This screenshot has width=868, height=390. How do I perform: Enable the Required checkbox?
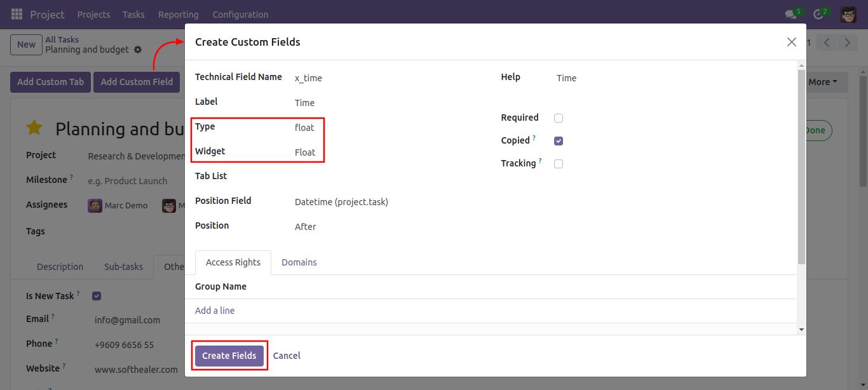[559, 118]
